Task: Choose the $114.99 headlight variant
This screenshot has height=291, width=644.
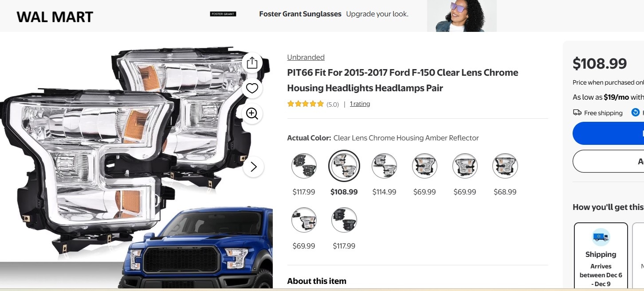Action: click(x=384, y=166)
